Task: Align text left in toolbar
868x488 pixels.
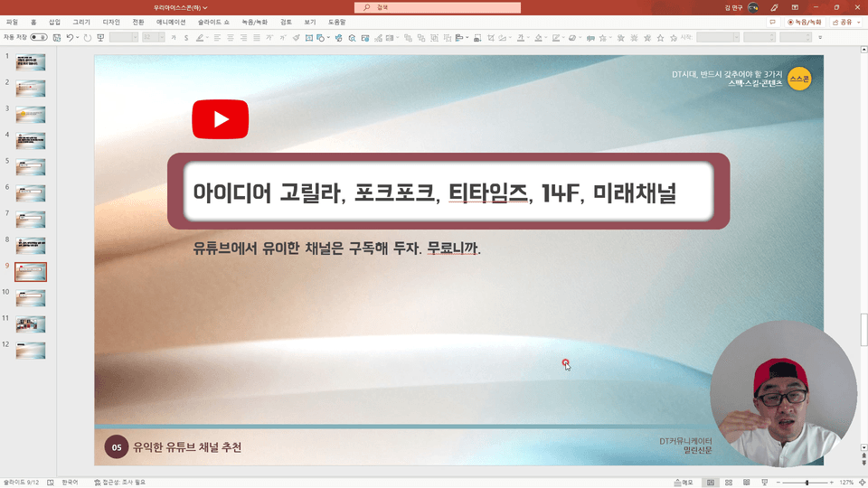Action: coord(217,38)
